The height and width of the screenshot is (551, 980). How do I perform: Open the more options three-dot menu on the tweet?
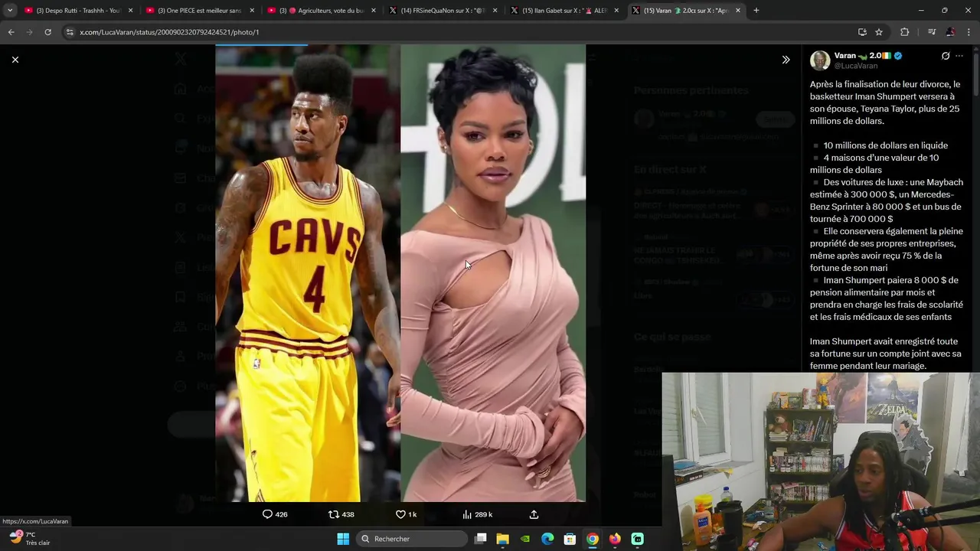click(959, 56)
